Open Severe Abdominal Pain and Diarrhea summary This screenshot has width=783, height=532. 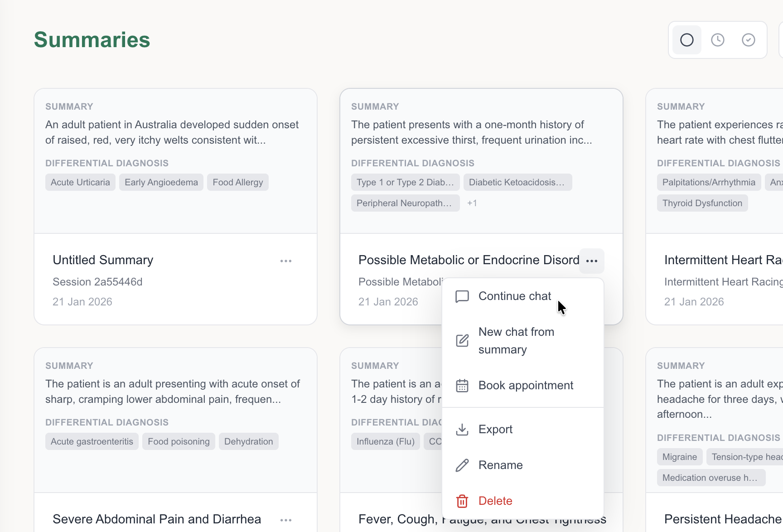click(x=157, y=519)
